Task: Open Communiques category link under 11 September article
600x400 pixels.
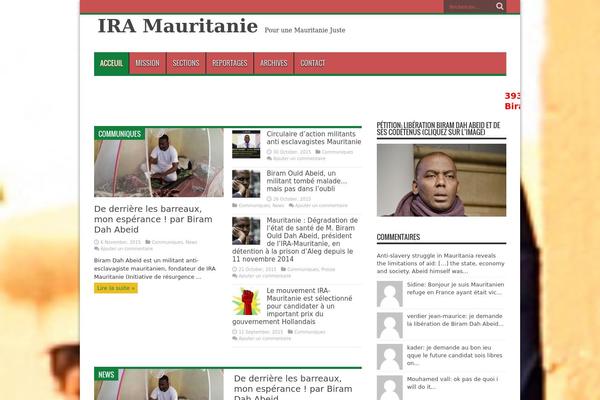Action: [310, 332]
